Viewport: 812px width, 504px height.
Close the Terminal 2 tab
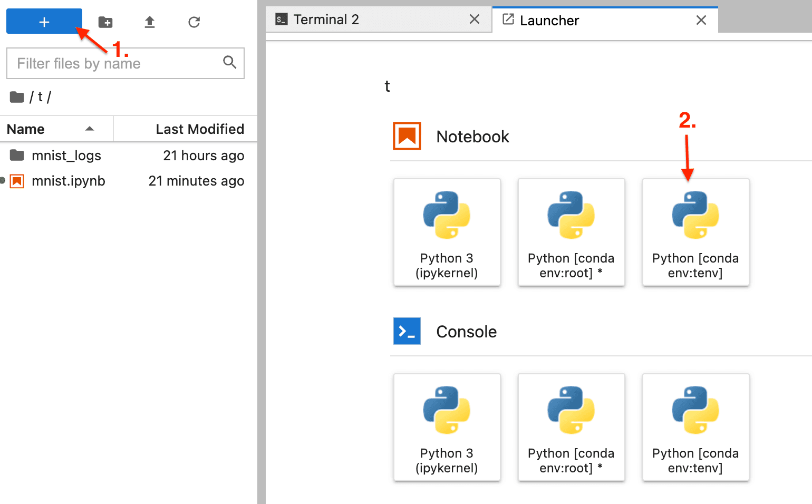(475, 20)
